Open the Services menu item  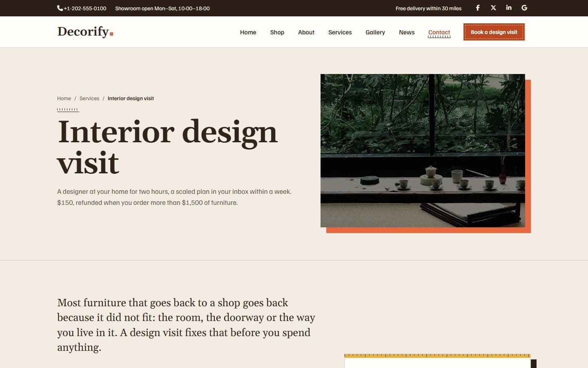click(340, 32)
